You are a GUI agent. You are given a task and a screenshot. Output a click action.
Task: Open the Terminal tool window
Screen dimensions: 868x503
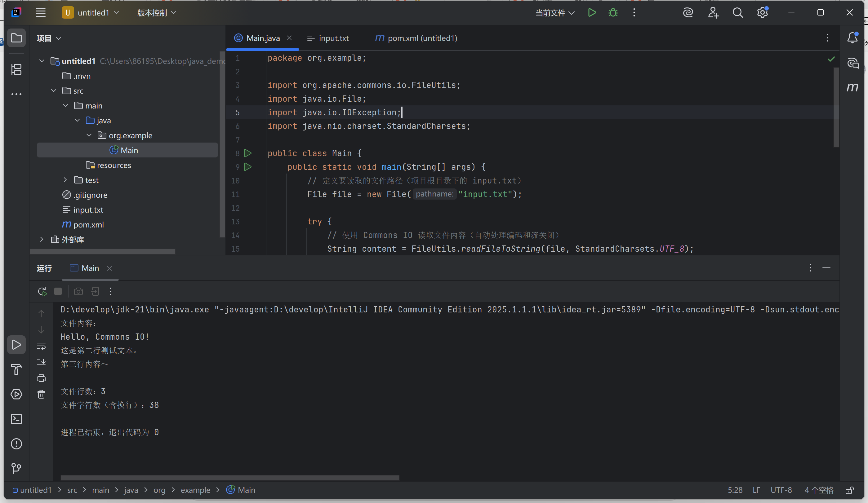pos(16,419)
